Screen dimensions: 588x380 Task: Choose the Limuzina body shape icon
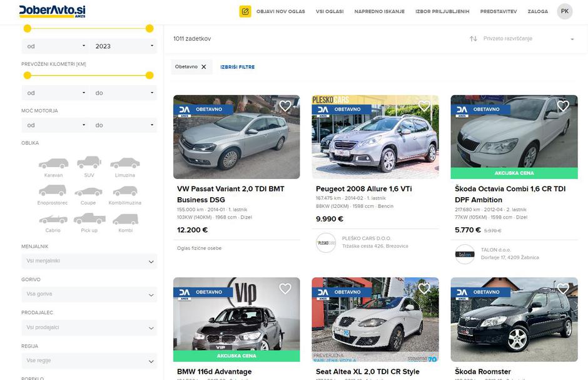pos(124,164)
